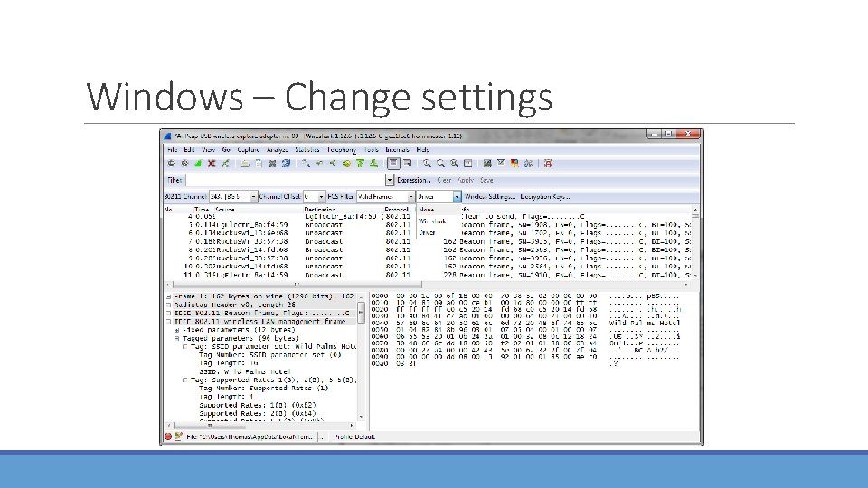The width and height of the screenshot is (868, 488).
Task: Select Wireshark in the decryption mode list
Action: point(439,221)
